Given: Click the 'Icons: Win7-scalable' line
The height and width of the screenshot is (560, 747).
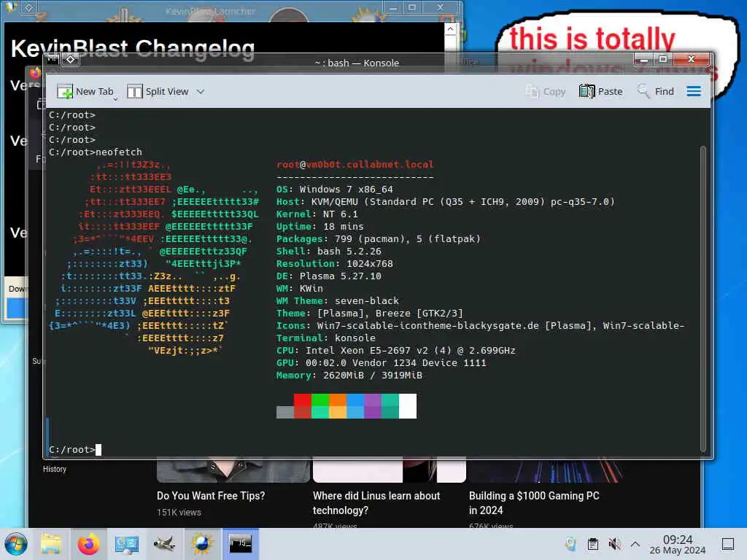Looking at the screenshot, I should 480,325.
